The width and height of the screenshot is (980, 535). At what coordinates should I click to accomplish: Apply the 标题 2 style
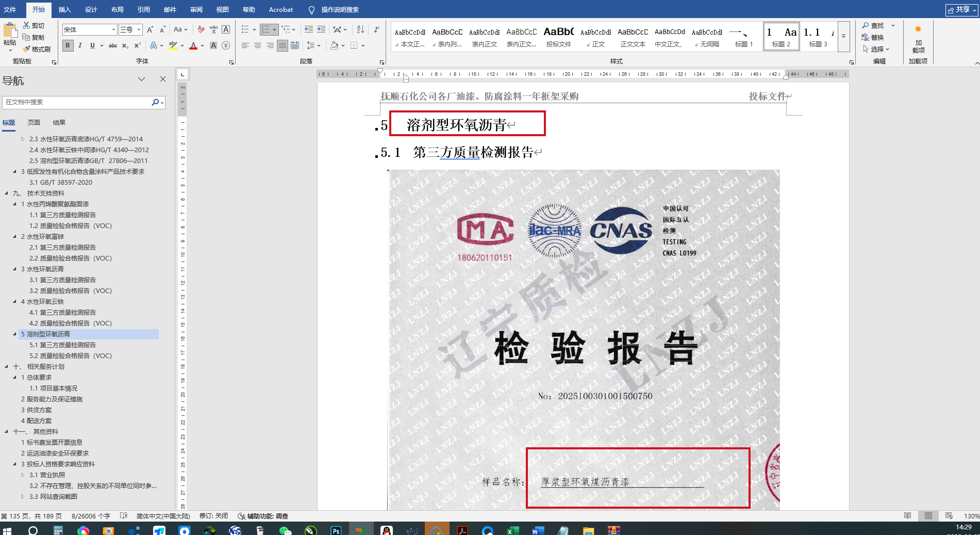[781, 37]
